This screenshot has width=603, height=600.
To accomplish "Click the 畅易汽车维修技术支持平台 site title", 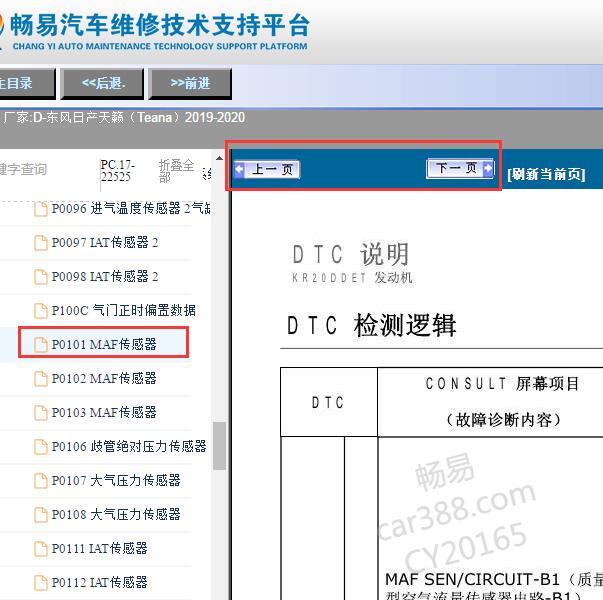I will [160, 25].
